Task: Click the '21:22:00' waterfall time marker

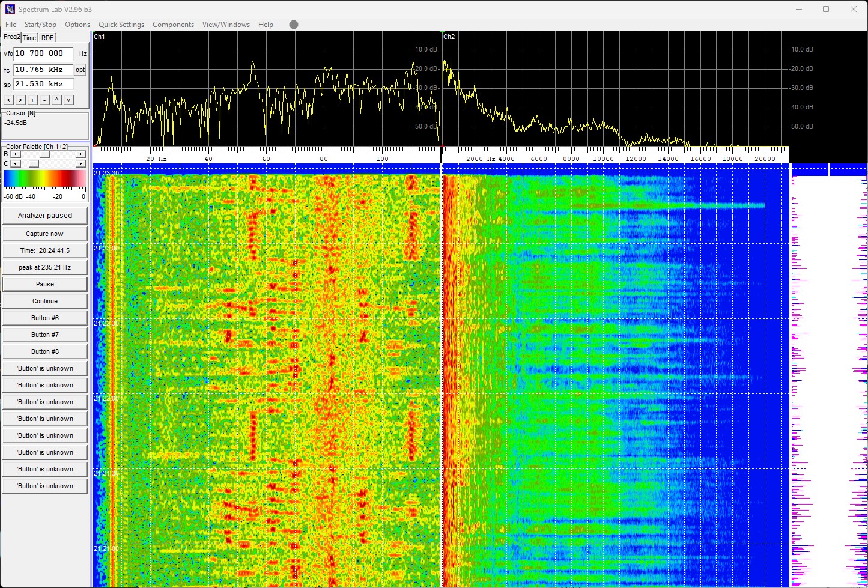Action: coord(106,398)
